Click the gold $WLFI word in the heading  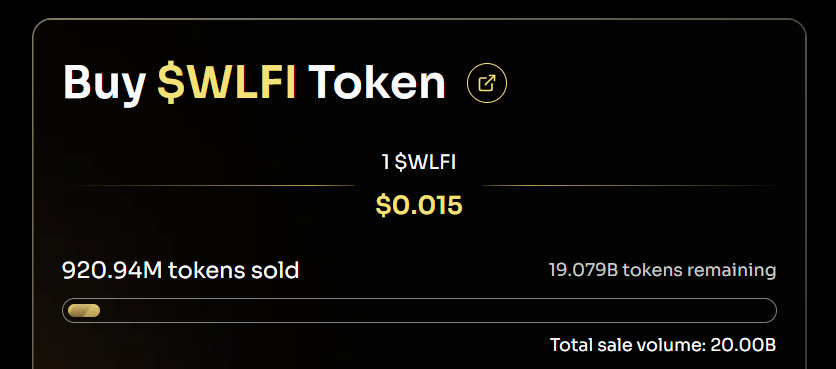227,83
